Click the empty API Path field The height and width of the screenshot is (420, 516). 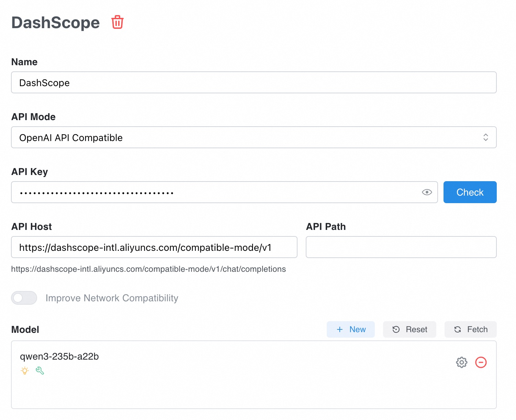pyautogui.click(x=401, y=247)
